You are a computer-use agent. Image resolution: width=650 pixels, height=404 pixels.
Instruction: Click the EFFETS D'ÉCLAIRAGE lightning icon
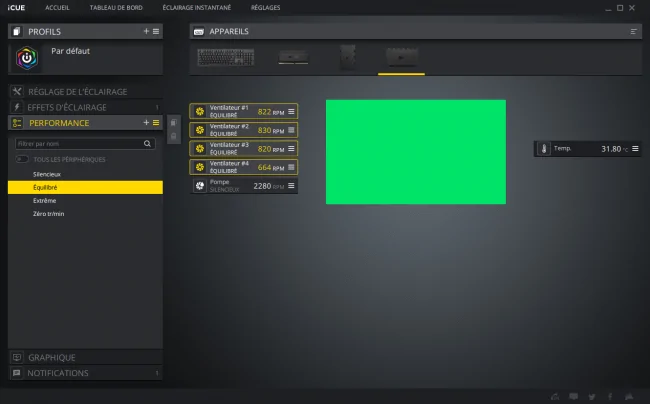[17, 107]
